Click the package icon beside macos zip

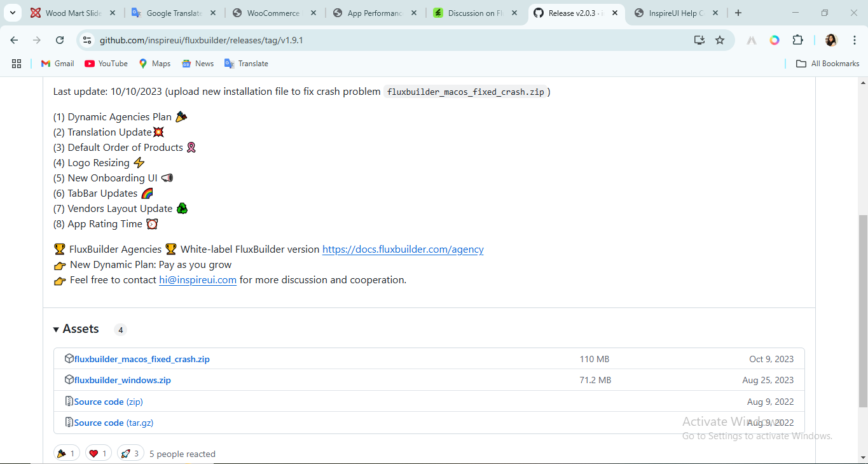click(x=69, y=359)
